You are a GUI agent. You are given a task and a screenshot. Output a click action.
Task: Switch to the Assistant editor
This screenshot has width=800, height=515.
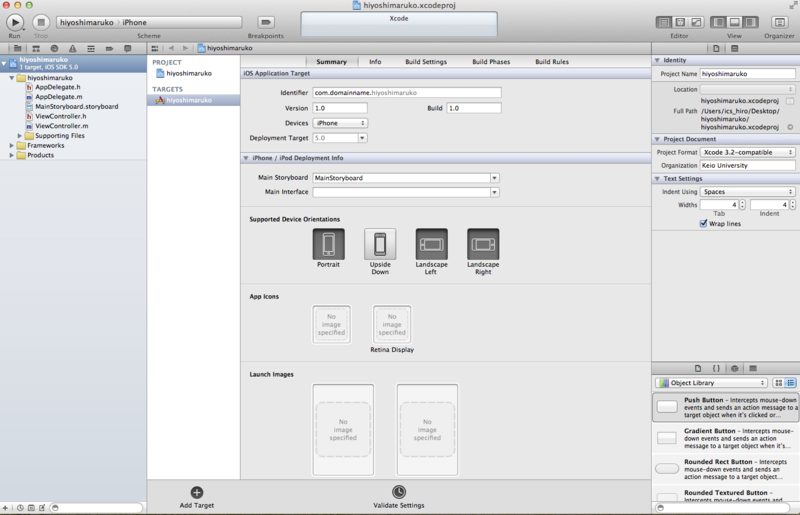pyautogui.click(x=680, y=22)
